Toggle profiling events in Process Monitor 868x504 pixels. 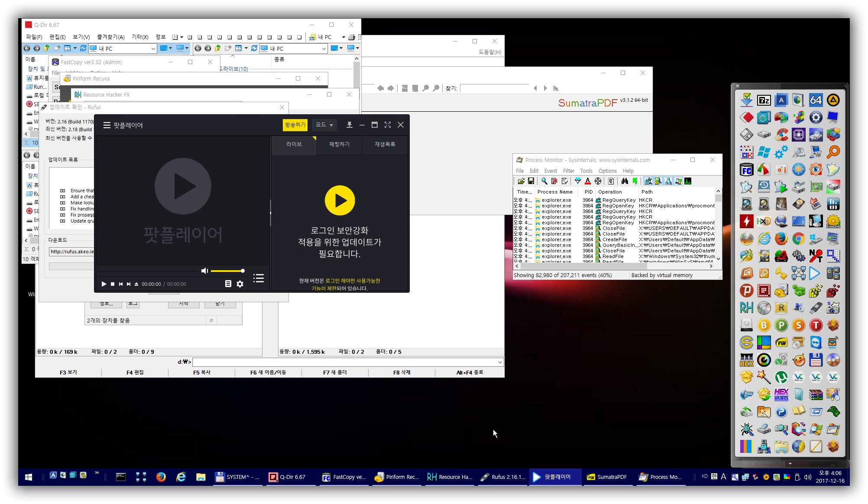click(688, 181)
